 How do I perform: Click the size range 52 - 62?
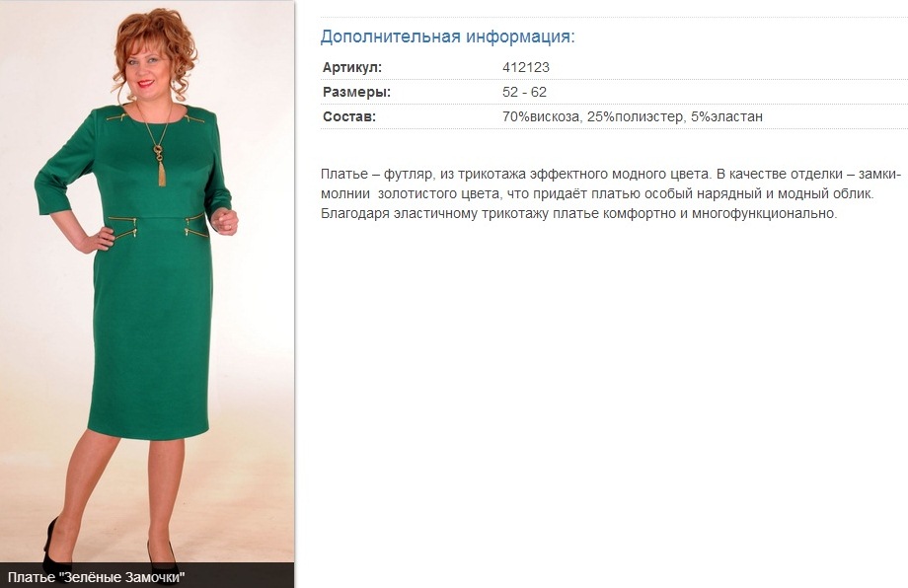pos(525,92)
